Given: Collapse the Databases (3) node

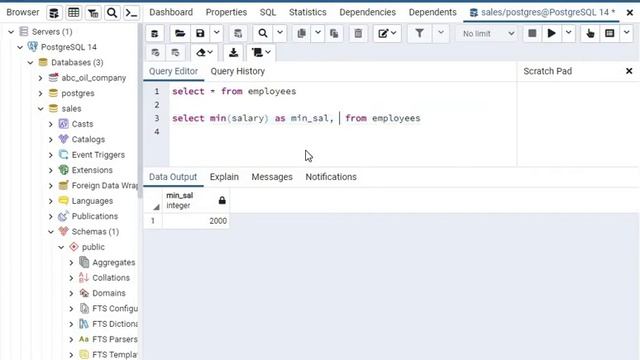Looking at the screenshot, I should point(30,63).
